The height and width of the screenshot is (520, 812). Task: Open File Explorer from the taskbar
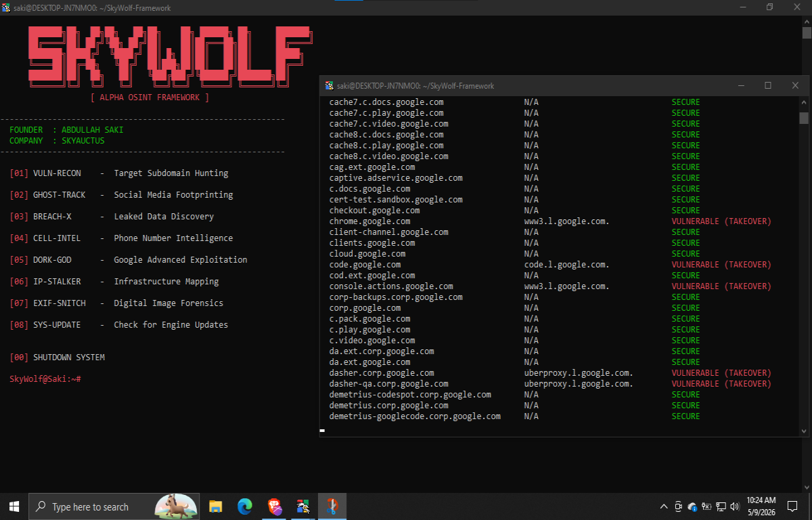[216, 506]
